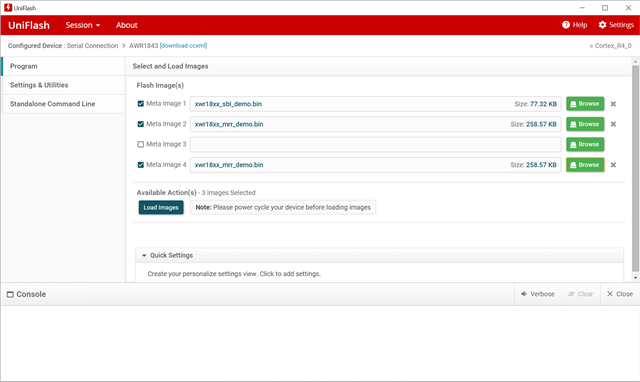640x382 pixels.
Task: Remove Meta Image 2 with its X icon
Action: tap(613, 124)
